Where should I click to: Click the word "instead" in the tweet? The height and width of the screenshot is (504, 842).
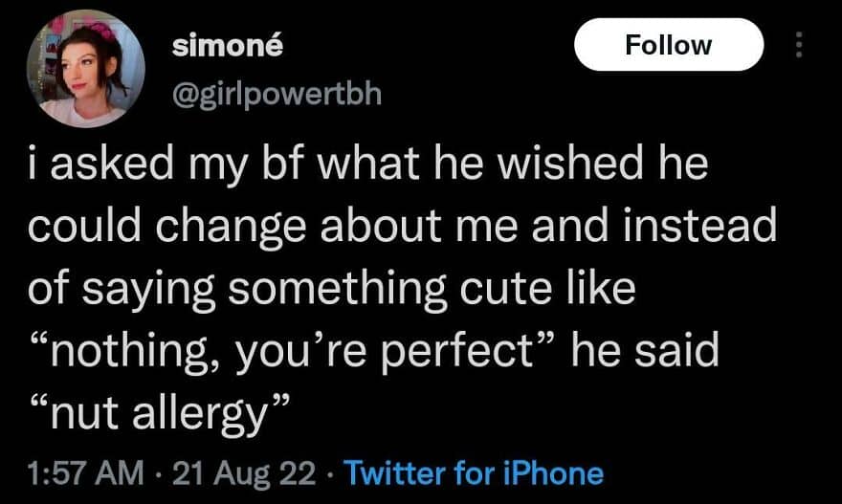(700, 226)
